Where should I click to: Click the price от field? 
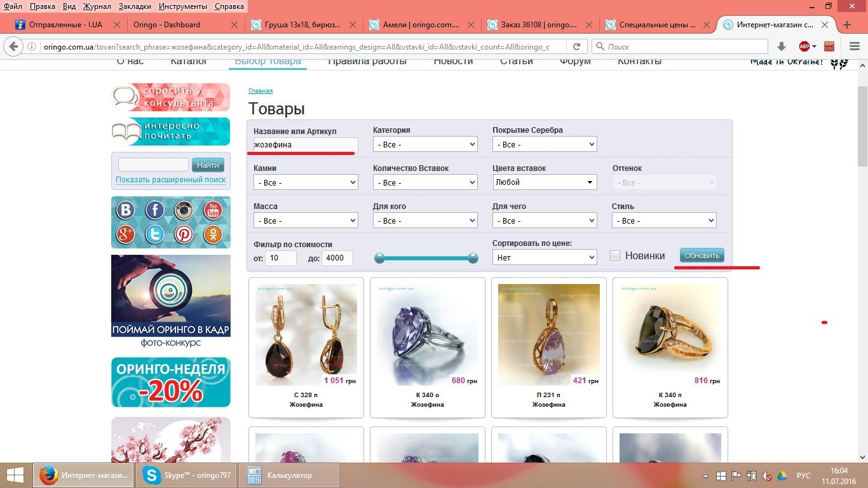[x=281, y=258]
